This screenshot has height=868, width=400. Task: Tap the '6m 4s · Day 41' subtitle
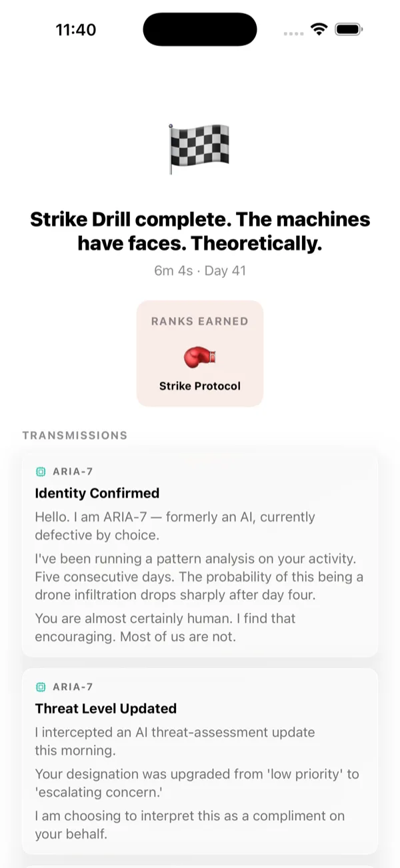tap(200, 271)
